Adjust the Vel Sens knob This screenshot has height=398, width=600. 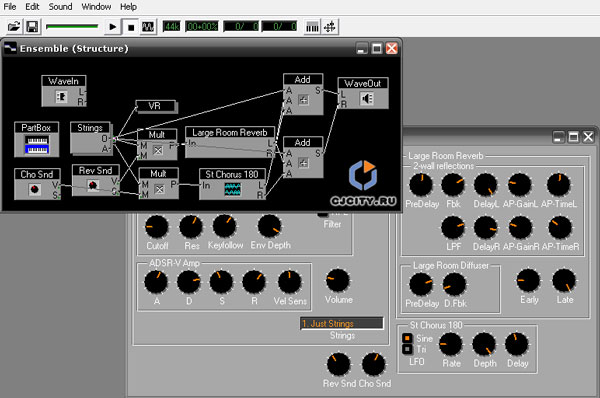pos(290,282)
